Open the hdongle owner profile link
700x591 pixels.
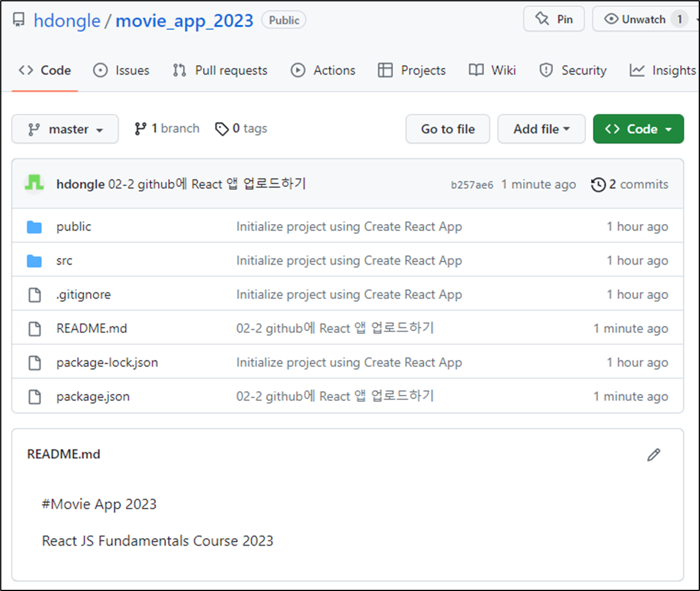(67, 21)
